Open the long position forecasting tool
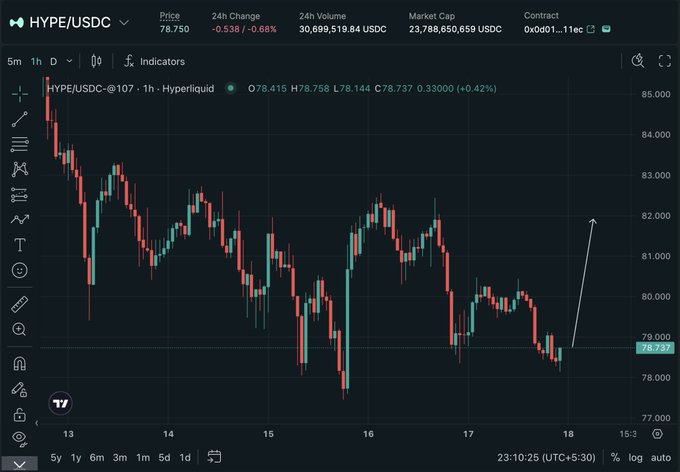The height and width of the screenshot is (472, 680). pos(20,195)
